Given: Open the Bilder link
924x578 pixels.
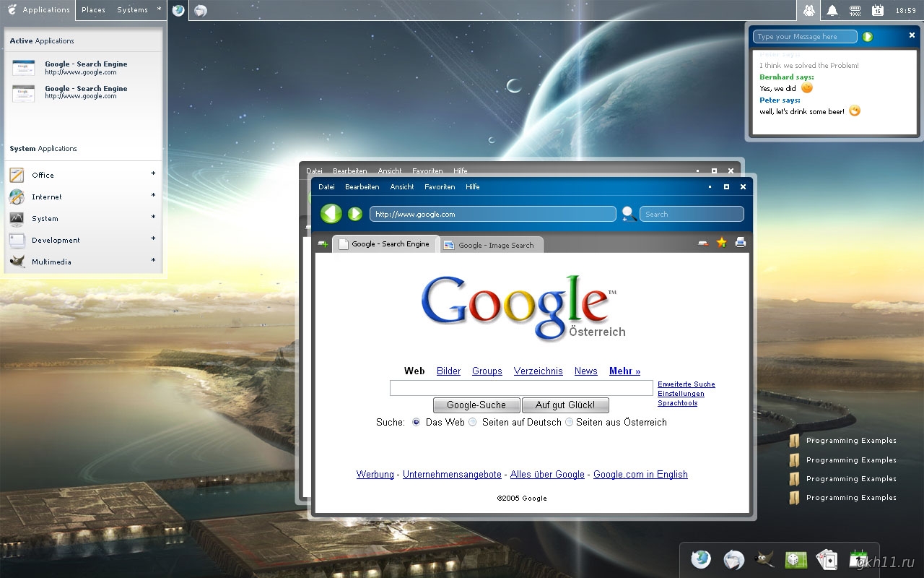Looking at the screenshot, I should click(x=448, y=371).
